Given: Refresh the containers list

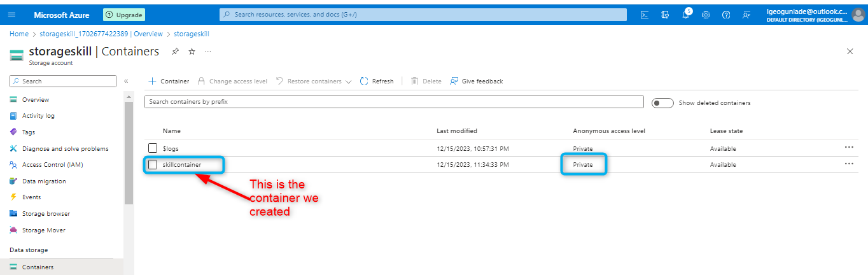Looking at the screenshot, I should point(377,81).
